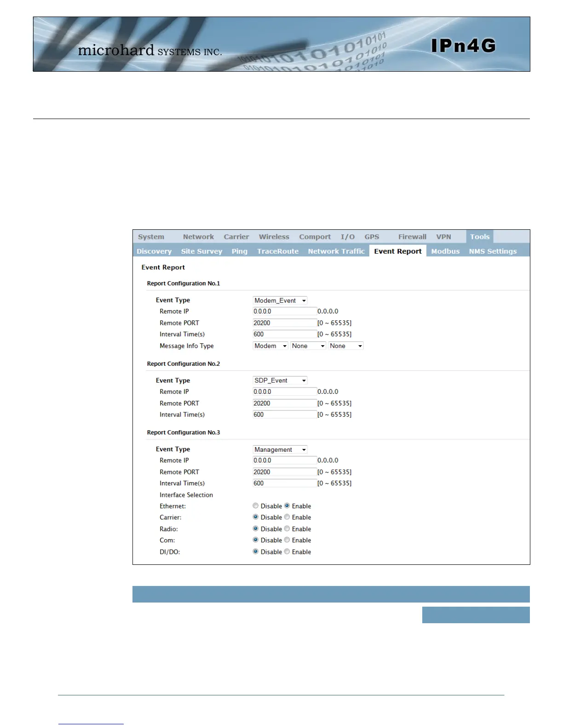Switch to the Network tab

(198, 237)
